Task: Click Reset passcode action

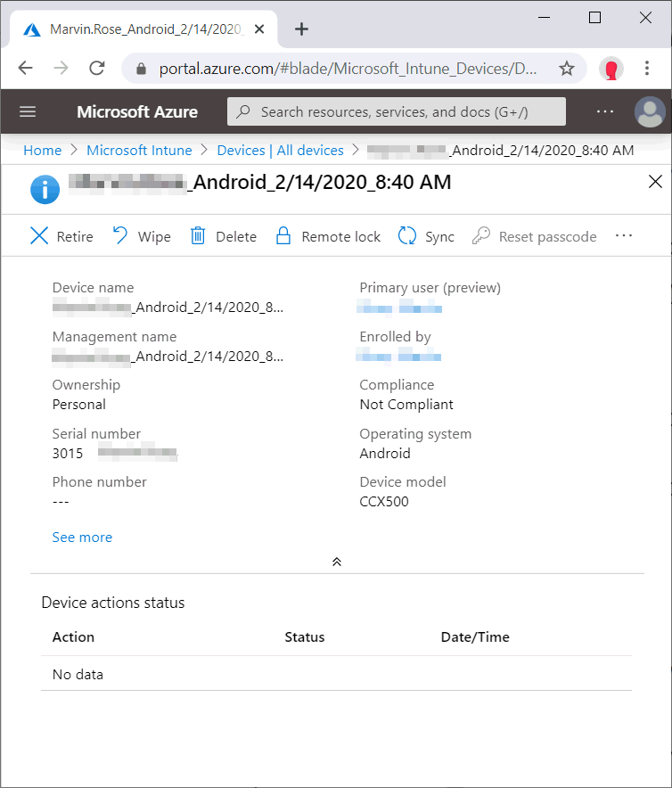Action: pyautogui.click(x=534, y=236)
